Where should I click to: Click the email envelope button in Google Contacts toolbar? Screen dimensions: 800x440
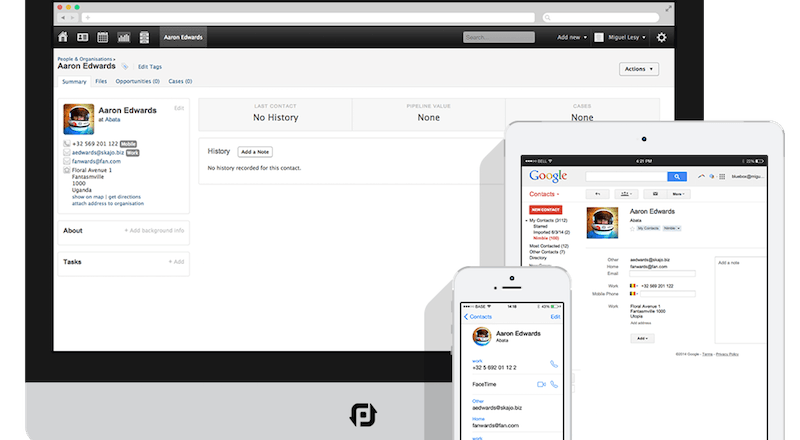655,194
